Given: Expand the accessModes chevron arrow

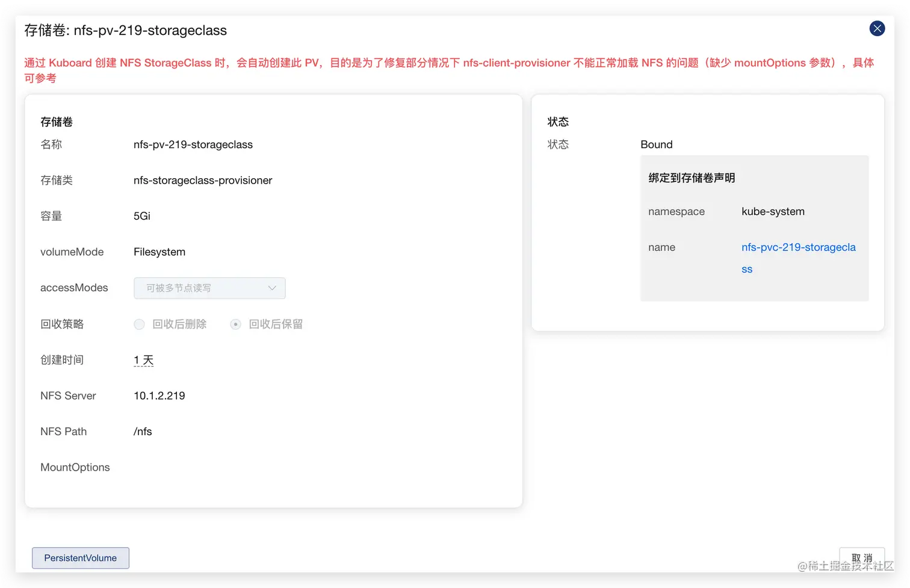Looking at the screenshot, I should tap(272, 288).
